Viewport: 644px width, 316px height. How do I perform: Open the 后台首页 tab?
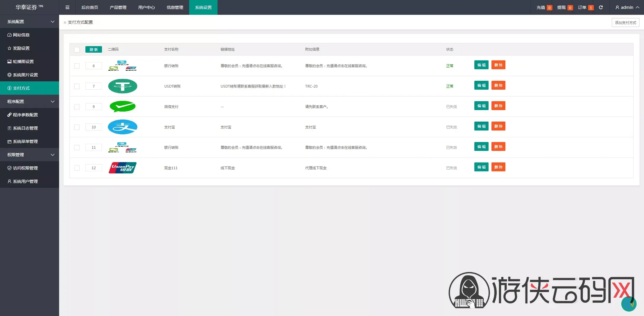(90, 7)
